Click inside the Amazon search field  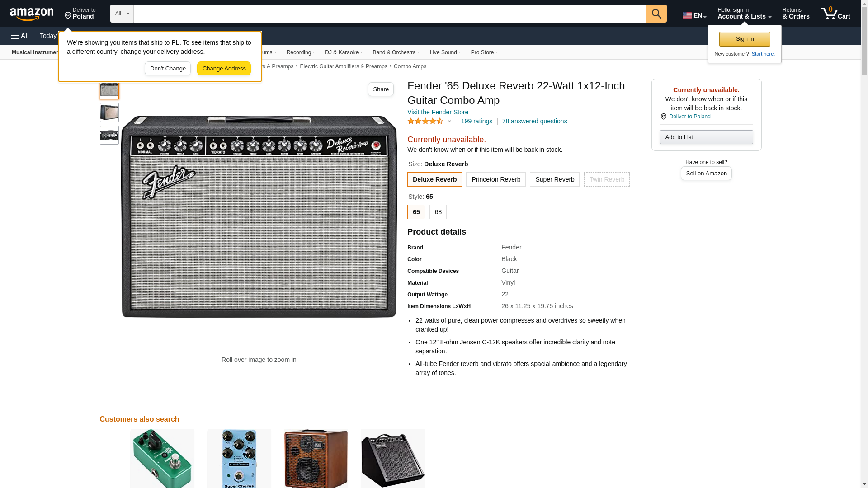389,14
